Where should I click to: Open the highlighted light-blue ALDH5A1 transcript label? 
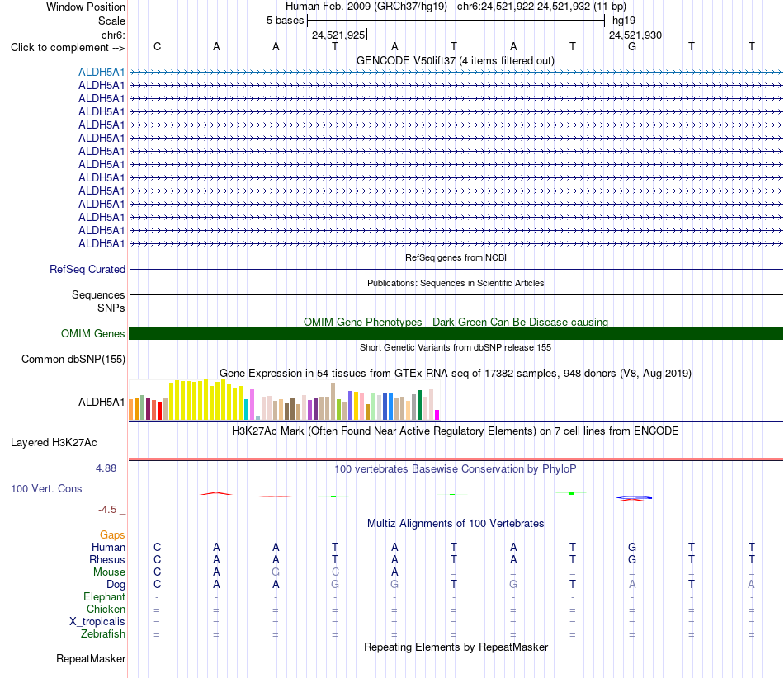pos(102,72)
